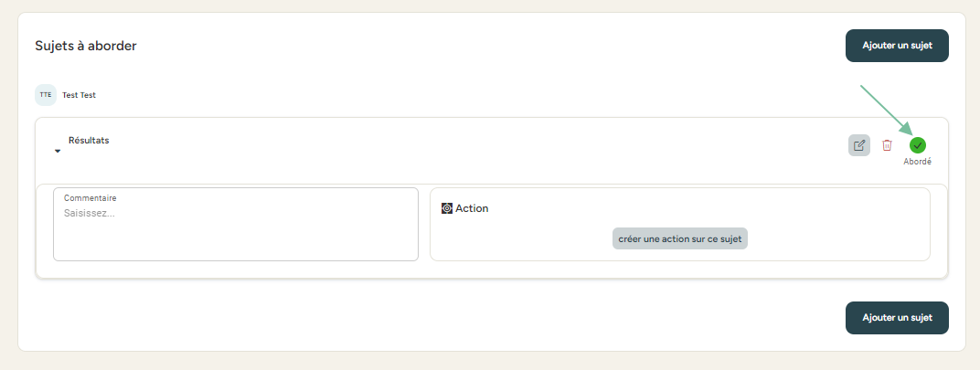Select the Test Test user name
The height and width of the screenshot is (370, 980).
pyautogui.click(x=79, y=95)
